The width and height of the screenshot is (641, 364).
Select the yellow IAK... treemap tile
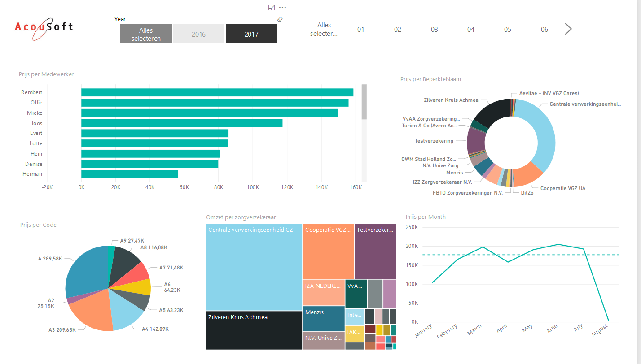pyautogui.click(x=355, y=334)
